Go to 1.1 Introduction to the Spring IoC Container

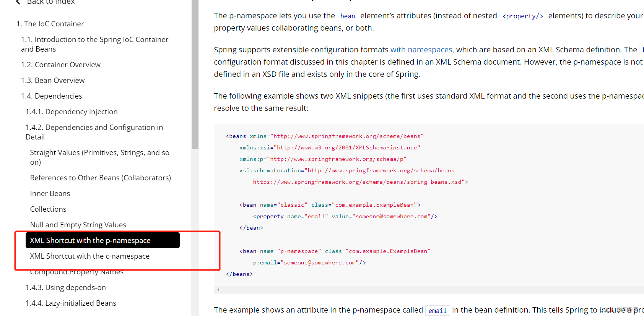(94, 44)
